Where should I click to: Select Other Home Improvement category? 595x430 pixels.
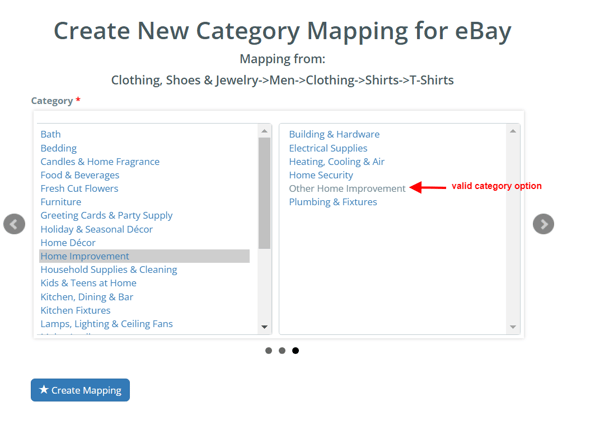347,189
